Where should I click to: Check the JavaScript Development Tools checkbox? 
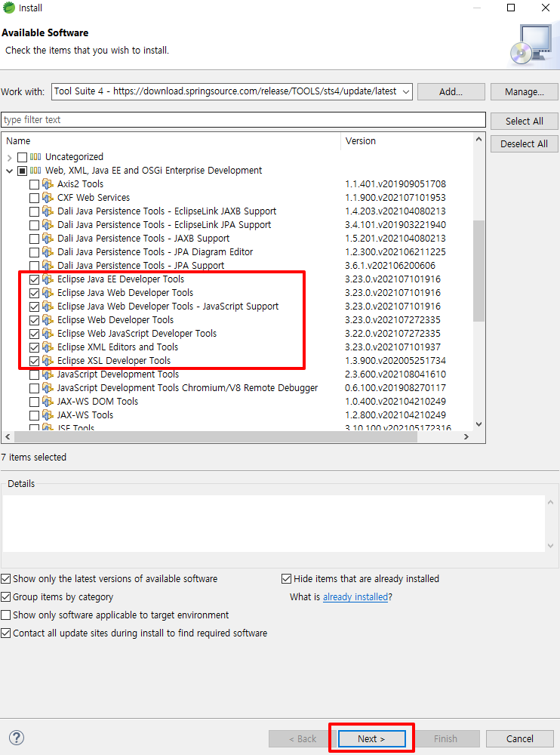pyautogui.click(x=34, y=374)
